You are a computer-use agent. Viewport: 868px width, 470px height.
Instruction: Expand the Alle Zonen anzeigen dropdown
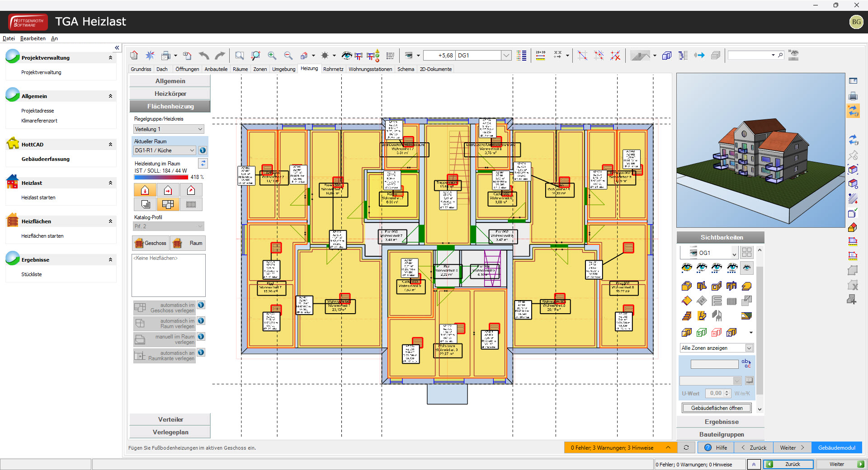pyautogui.click(x=749, y=348)
